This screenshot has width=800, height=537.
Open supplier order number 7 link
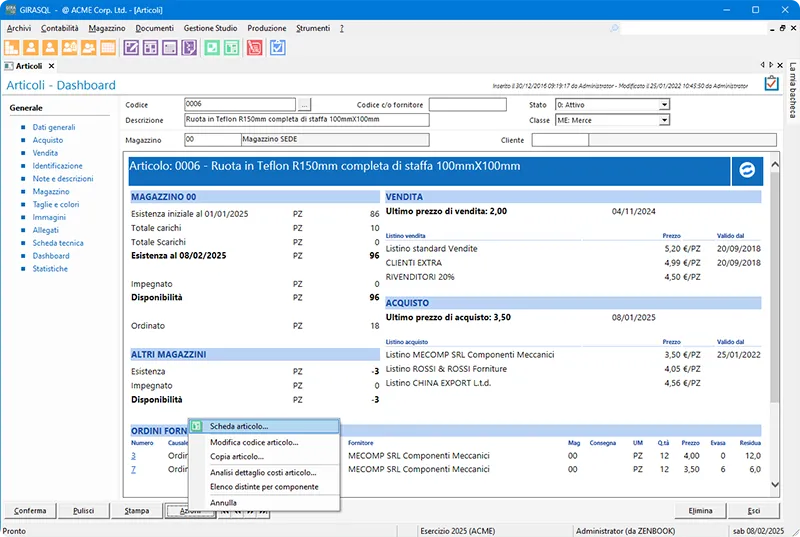point(133,469)
